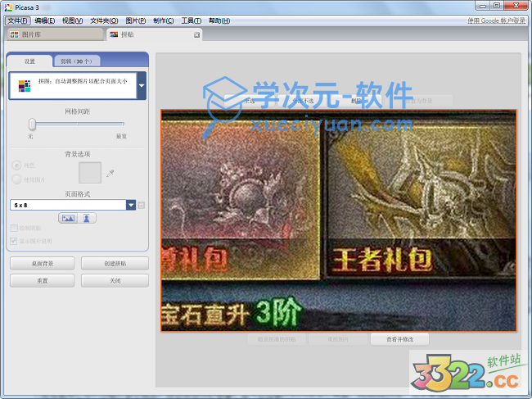Screen dimensions: 532x399
Task: Switch to the 设置 settings tab
Action: [29, 61]
